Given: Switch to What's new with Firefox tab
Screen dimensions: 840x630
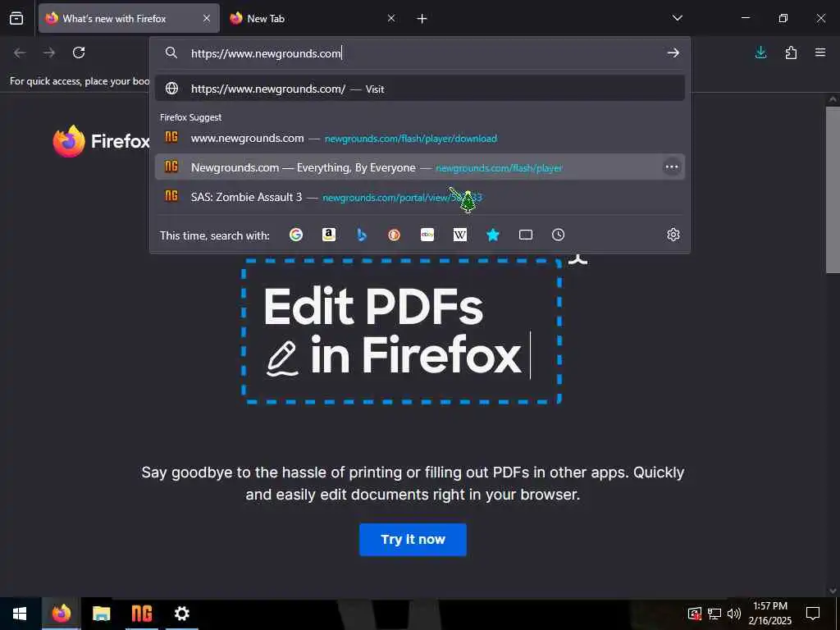Looking at the screenshot, I should coord(129,18).
